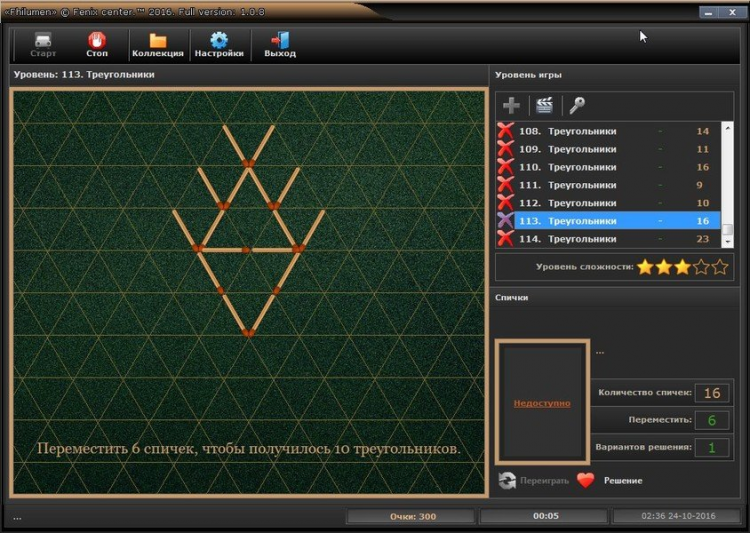
Task: Select level 114. Треугольники
Action: coord(607,239)
